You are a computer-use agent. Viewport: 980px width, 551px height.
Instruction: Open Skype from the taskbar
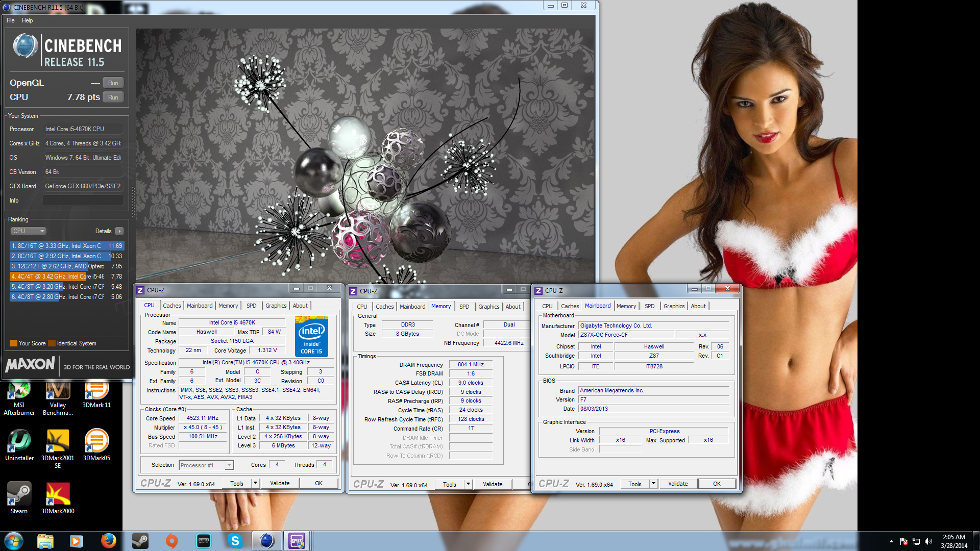(235, 541)
